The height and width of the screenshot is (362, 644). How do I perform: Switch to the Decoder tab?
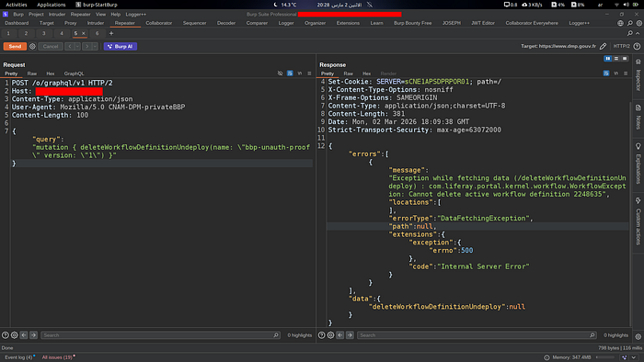[x=226, y=23]
